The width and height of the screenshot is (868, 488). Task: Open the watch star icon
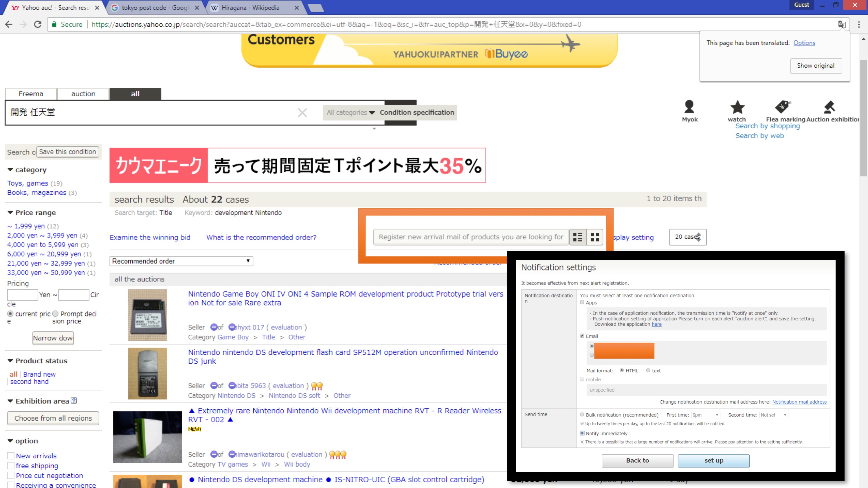tap(737, 107)
